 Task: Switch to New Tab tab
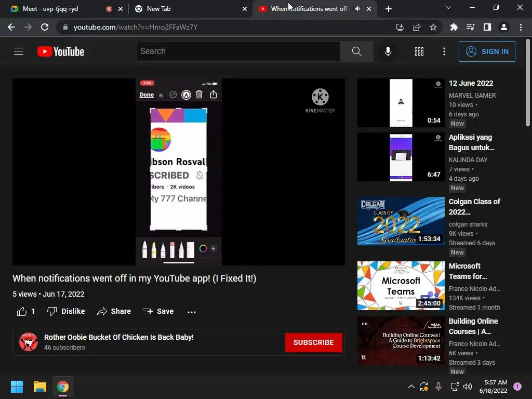tap(190, 9)
